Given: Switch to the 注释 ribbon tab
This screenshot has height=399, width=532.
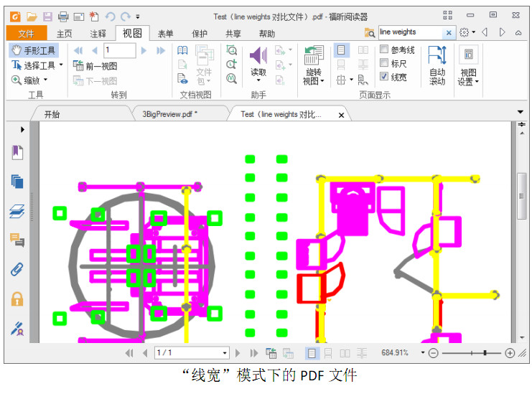Looking at the screenshot, I should coord(98,33).
